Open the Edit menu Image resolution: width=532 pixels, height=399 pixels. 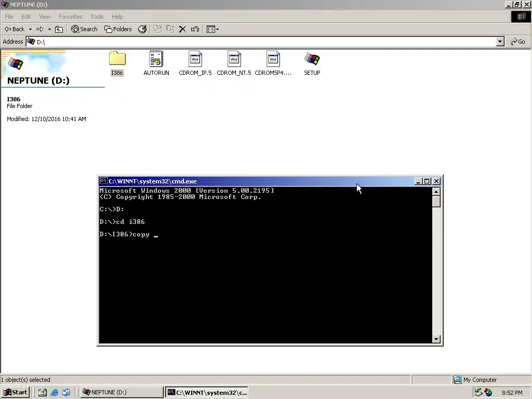click(x=26, y=17)
